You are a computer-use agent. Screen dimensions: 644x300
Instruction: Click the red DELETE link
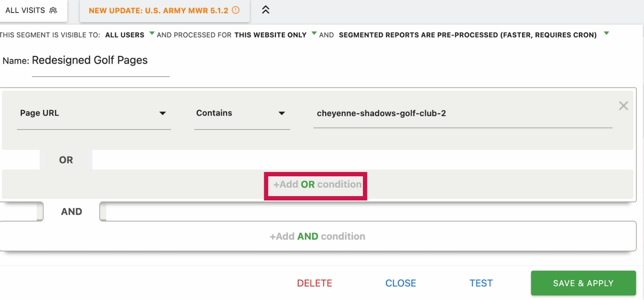315,283
